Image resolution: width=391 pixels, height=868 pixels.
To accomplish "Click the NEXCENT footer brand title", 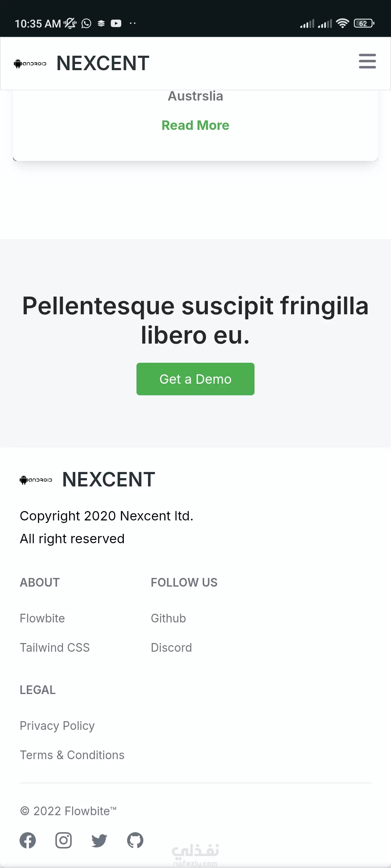I will (109, 480).
